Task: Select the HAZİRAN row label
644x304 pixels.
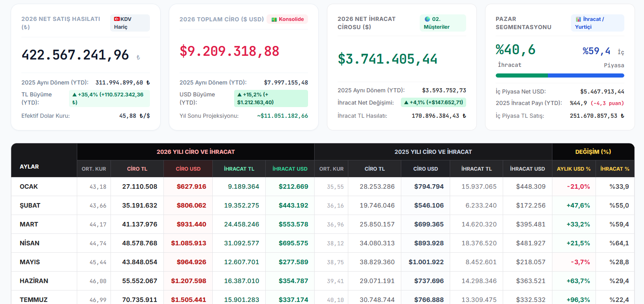Action: pos(34,281)
